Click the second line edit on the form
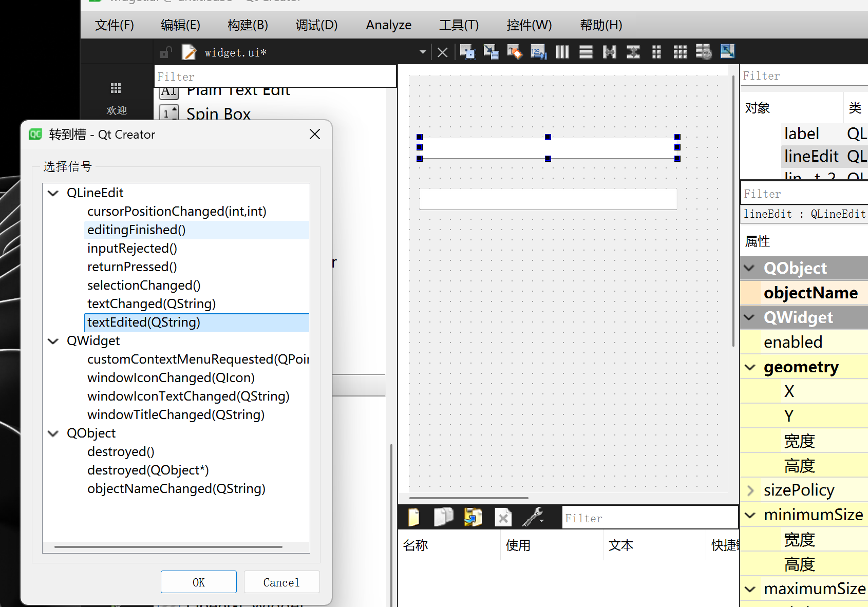The image size is (868, 607). (x=548, y=199)
